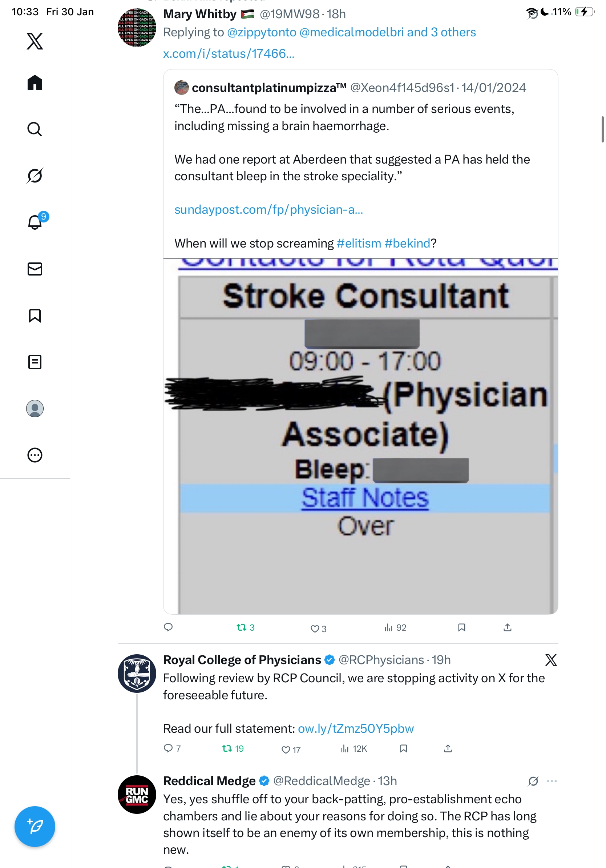This screenshot has height=868, width=606.
Task: Open Grok from the sidebar
Action: 35,176
